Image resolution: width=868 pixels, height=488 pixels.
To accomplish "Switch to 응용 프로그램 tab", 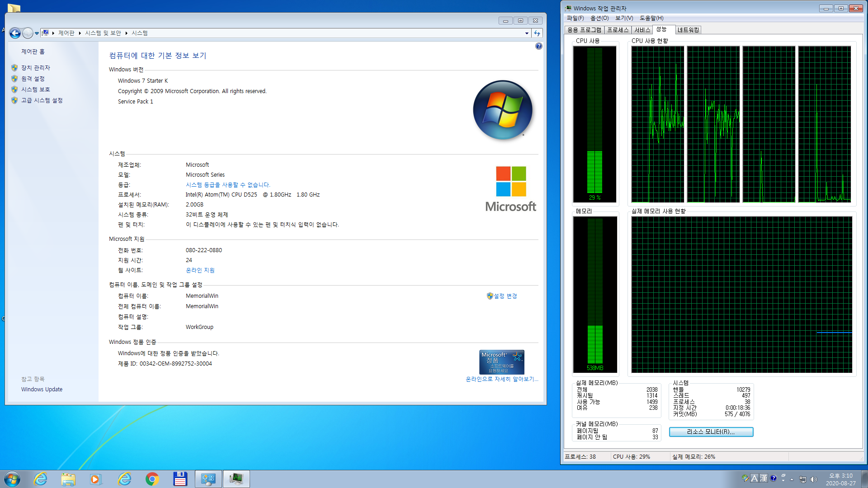I will (584, 30).
